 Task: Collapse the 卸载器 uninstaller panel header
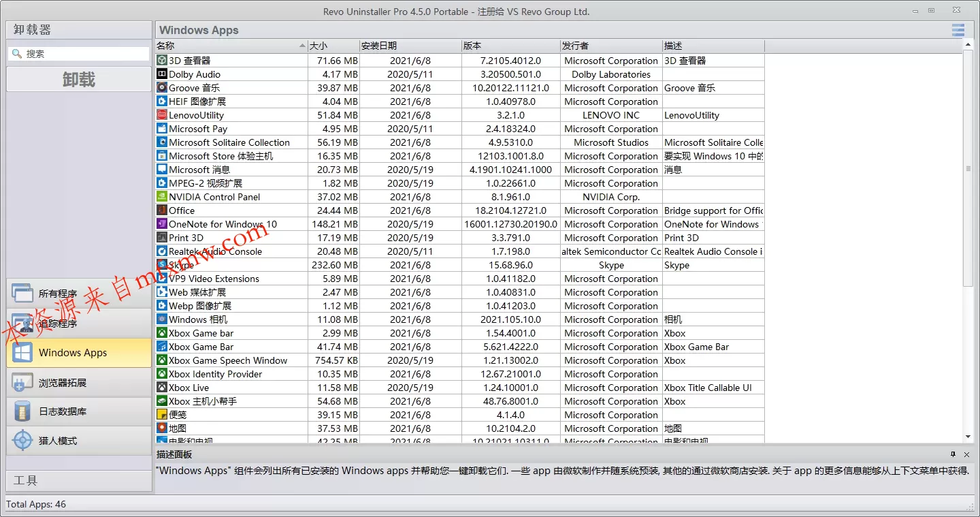[79, 30]
